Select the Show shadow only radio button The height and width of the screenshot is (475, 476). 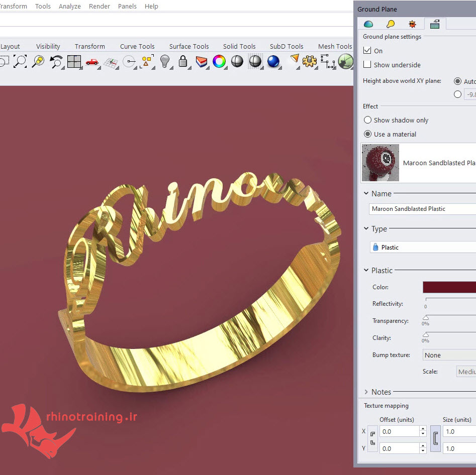(x=368, y=120)
